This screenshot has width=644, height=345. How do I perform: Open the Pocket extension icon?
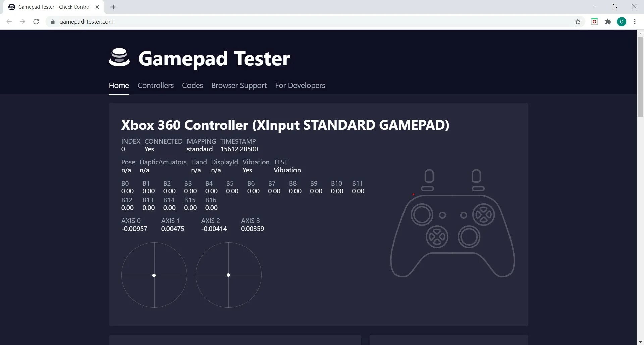pos(594,22)
